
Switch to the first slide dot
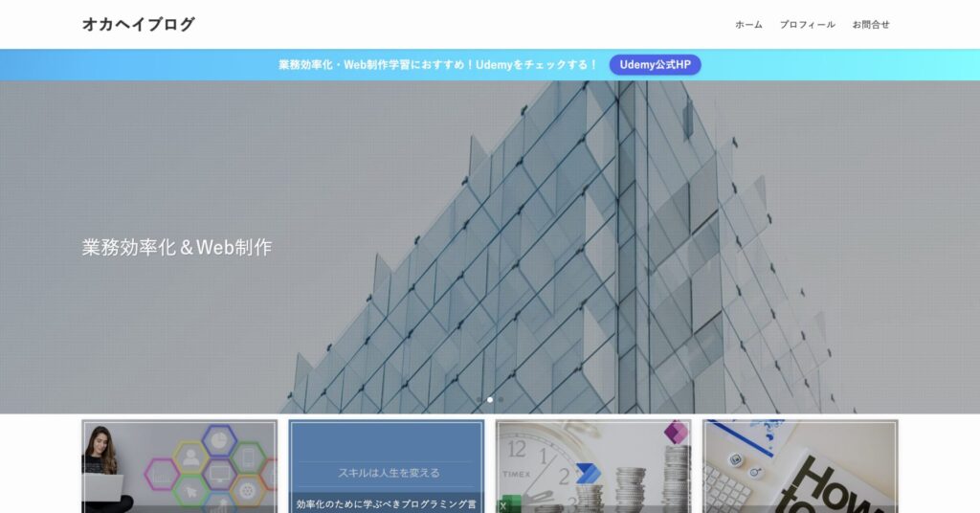pyautogui.click(x=479, y=400)
